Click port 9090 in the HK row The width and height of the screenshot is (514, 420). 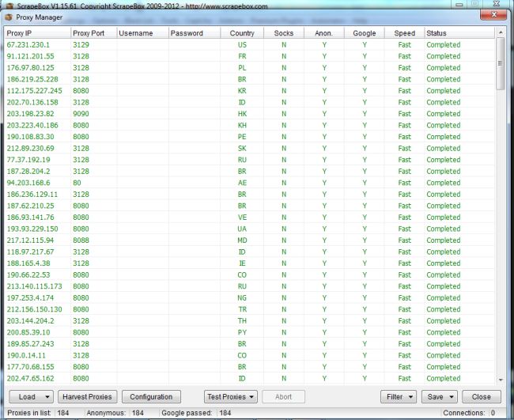[81, 114]
